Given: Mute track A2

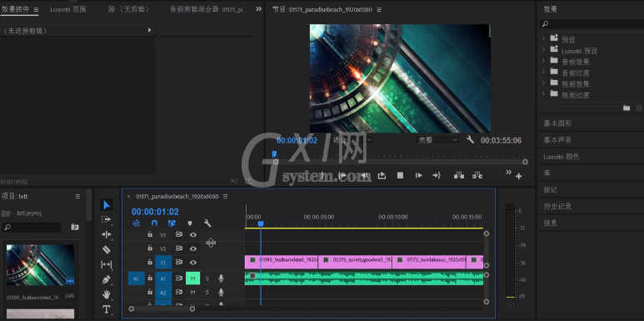Looking at the screenshot, I should coord(192,292).
